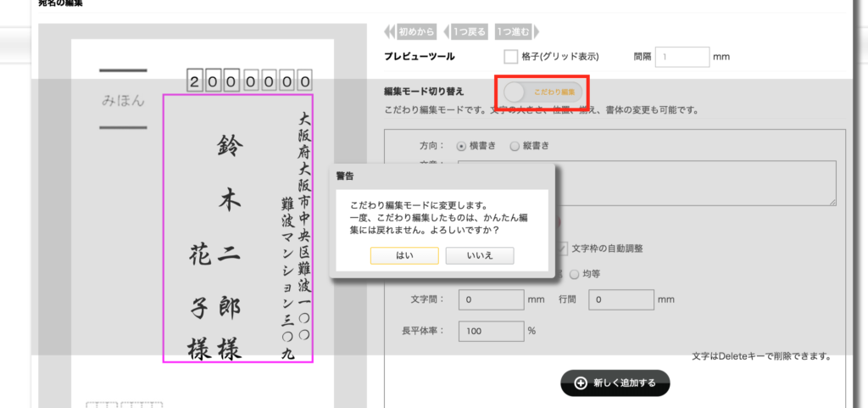Click the 長平体率 percent field
The height and width of the screenshot is (408, 868).
[491, 332]
